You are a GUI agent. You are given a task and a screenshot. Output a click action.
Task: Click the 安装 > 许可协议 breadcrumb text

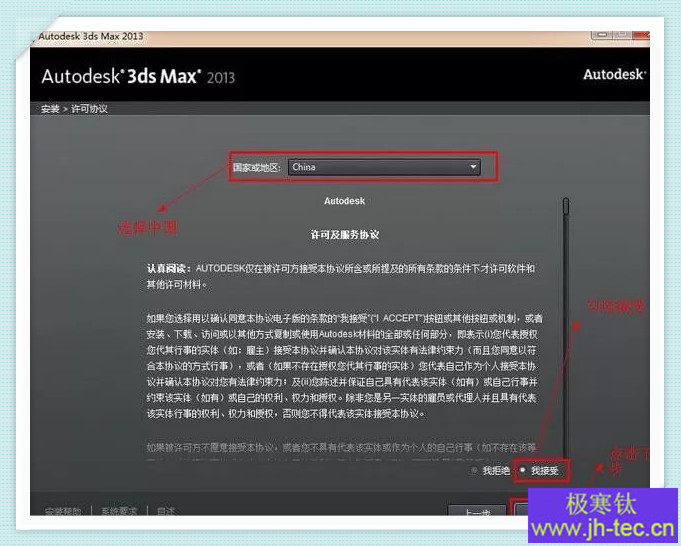click(74, 109)
